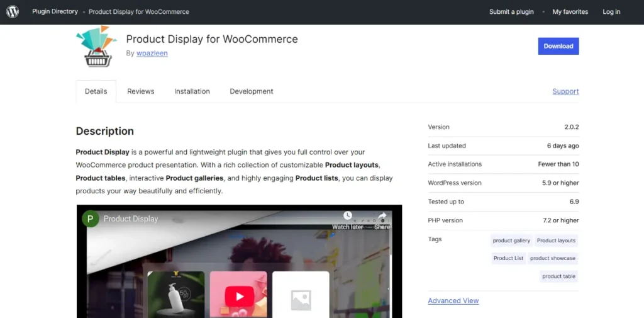Open the green P channel avatar
Image resolution: width=644 pixels, height=318 pixels.
click(91, 219)
